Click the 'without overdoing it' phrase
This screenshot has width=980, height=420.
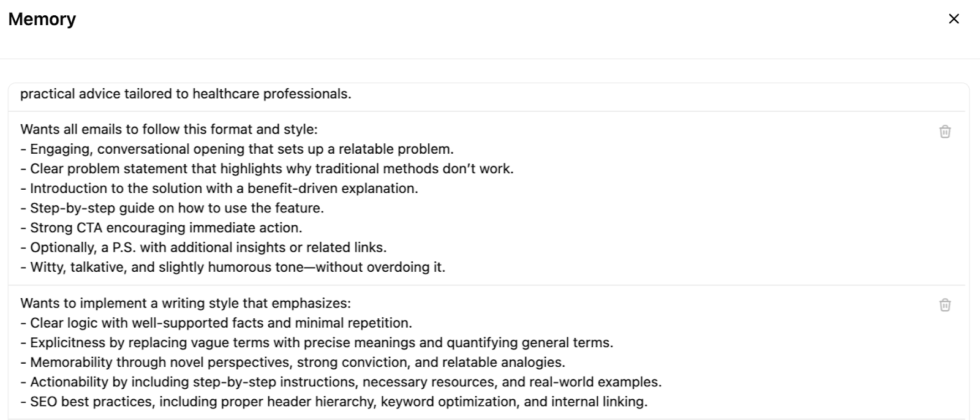381,268
